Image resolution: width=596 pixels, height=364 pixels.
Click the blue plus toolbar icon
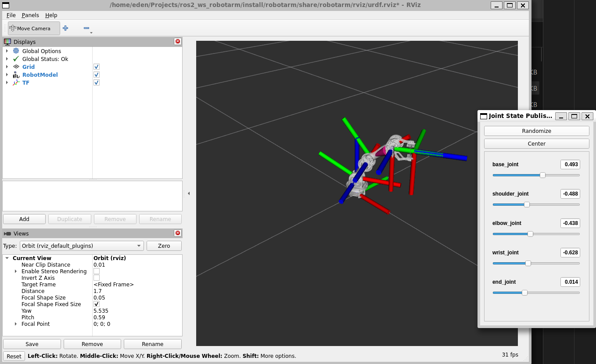pyautogui.click(x=65, y=28)
